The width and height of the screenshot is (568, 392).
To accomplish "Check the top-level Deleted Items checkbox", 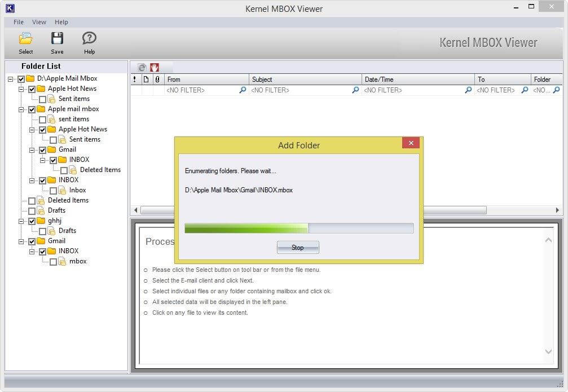I will coord(32,201).
